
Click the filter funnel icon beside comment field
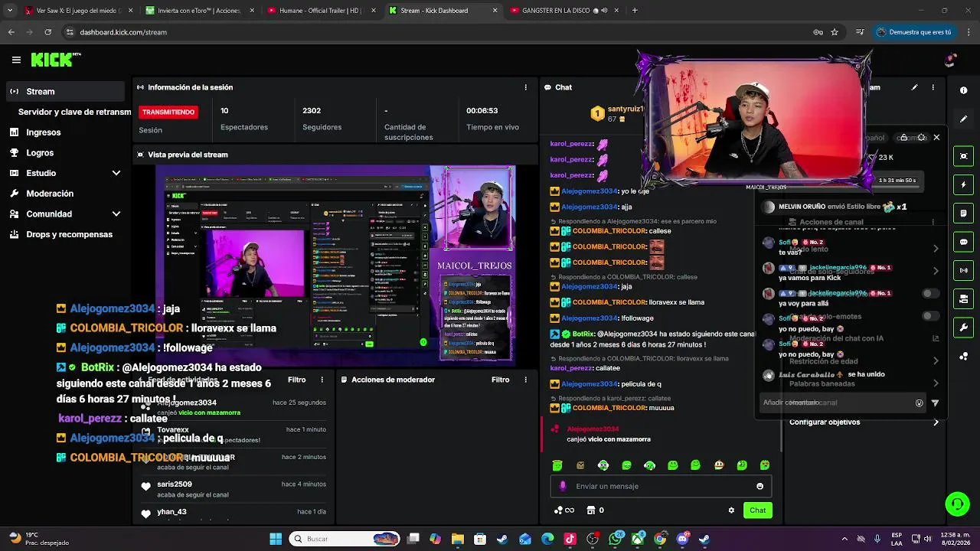[x=935, y=403]
